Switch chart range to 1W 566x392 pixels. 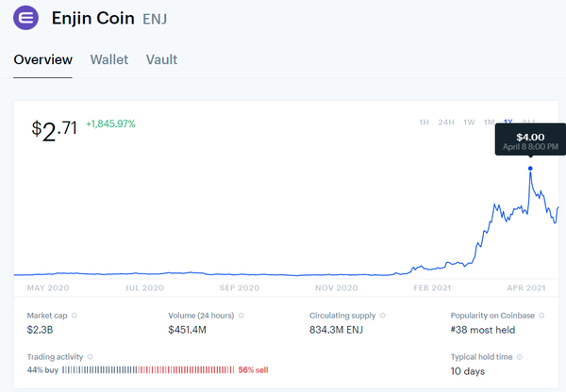pyautogui.click(x=469, y=122)
